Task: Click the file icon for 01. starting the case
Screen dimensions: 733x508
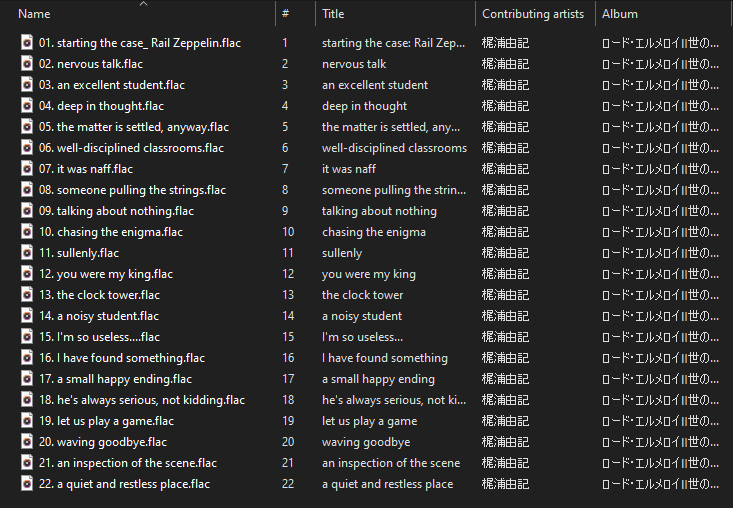Action: 27,43
